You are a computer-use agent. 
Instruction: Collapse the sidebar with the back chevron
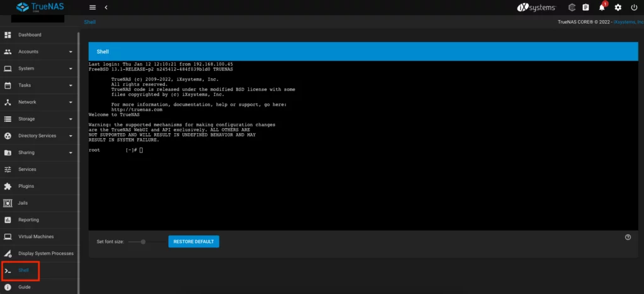[x=106, y=8]
